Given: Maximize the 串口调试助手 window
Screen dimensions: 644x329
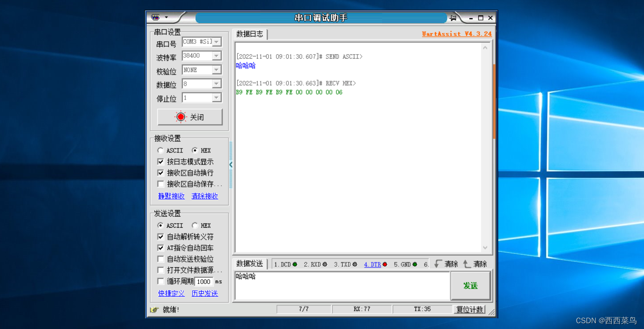Looking at the screenshot, I should 480,18.
